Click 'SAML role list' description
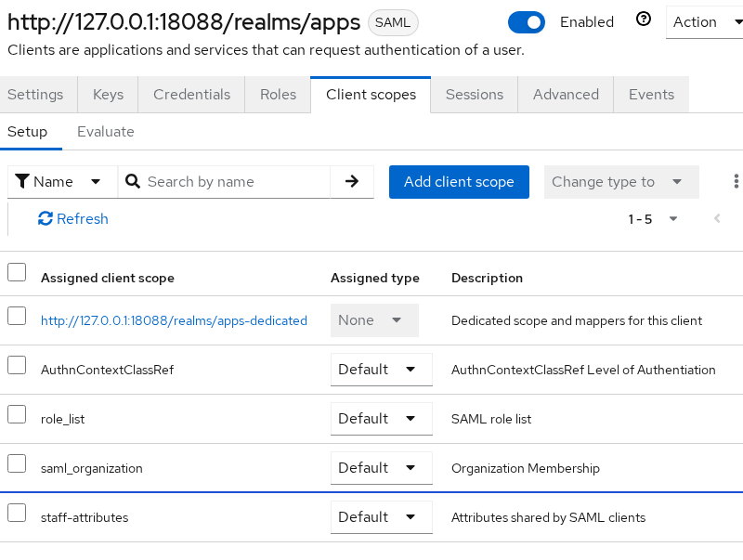The image size is (743, 560). [x=491, y=419]
